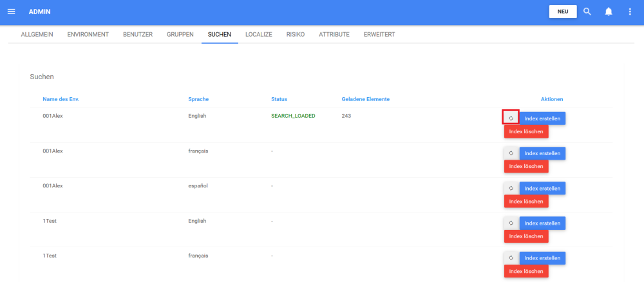Refresh index status for 001Alex français
This screenshot has width=644, height=282.
[511, 153]
